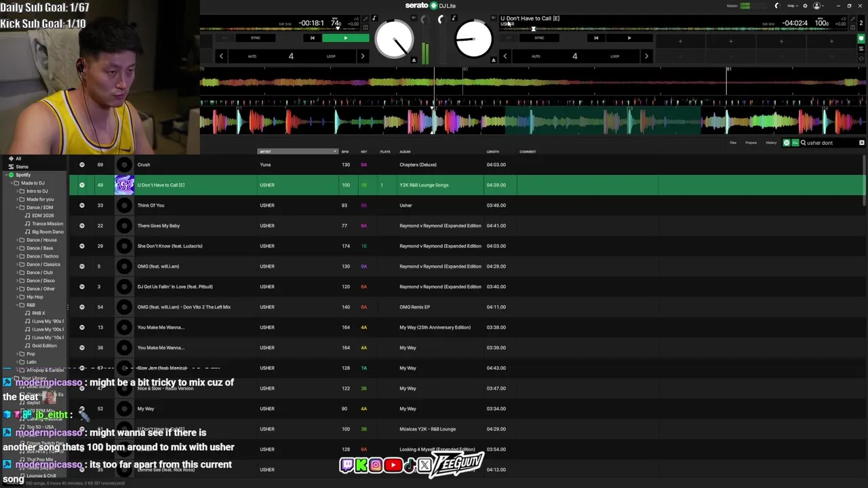The image size is (868, 488).
Task: Open the Help menu
Action: coord(792,5)
